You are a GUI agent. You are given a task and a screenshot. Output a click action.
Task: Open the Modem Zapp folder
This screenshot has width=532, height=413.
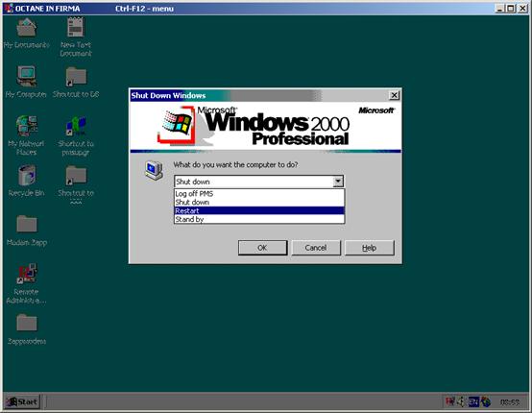tap(27, 225)
